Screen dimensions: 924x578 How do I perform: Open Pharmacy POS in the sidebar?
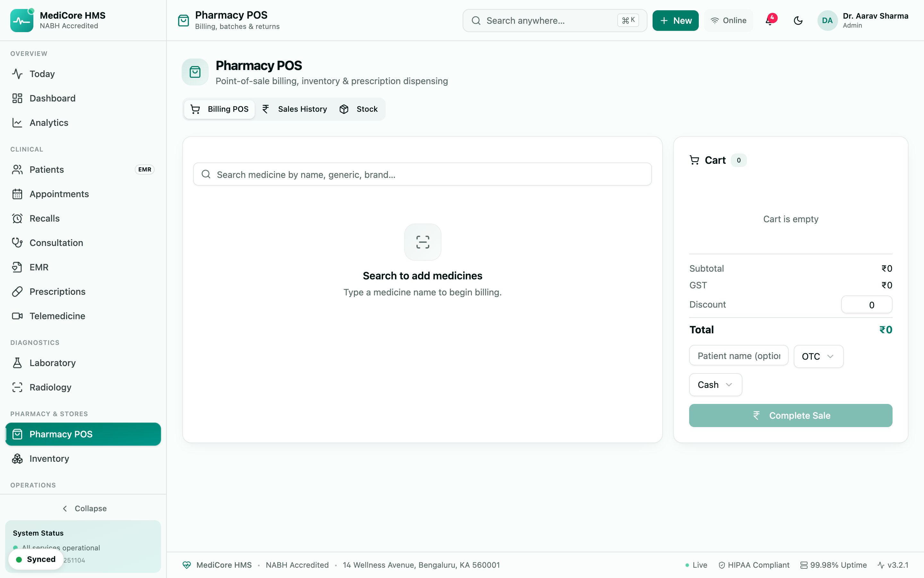click(x=83, y=434)
